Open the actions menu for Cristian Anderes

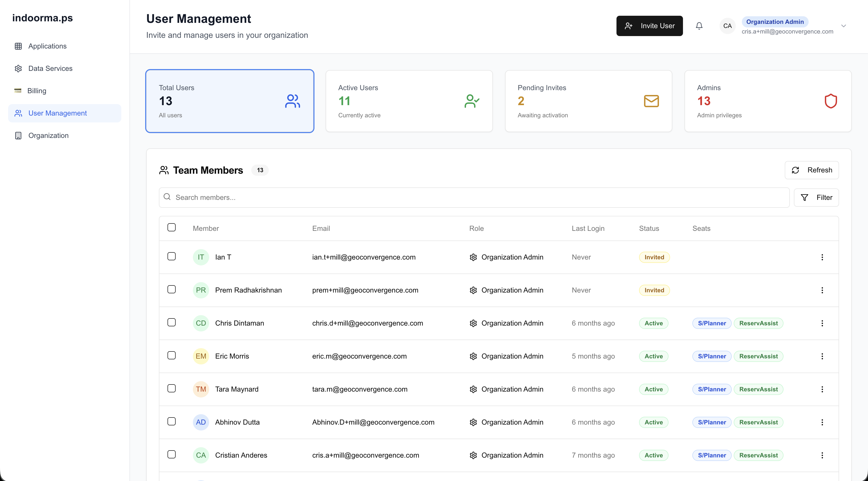(822, 455)
